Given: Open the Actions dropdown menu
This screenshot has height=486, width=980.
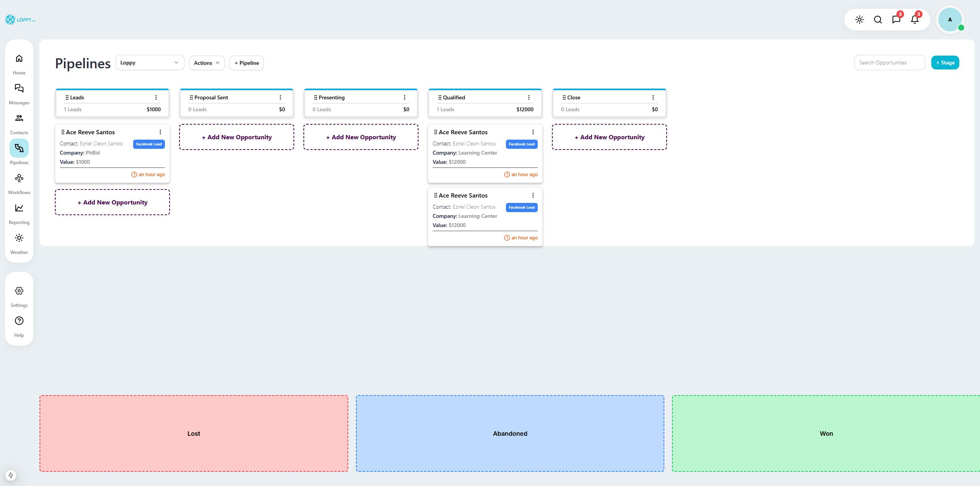Looking at the screenshot, I should pos(206,63).
